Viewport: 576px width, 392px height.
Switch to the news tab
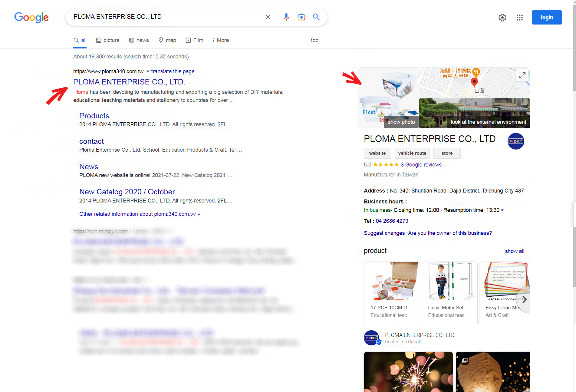[x=139, y=40]
